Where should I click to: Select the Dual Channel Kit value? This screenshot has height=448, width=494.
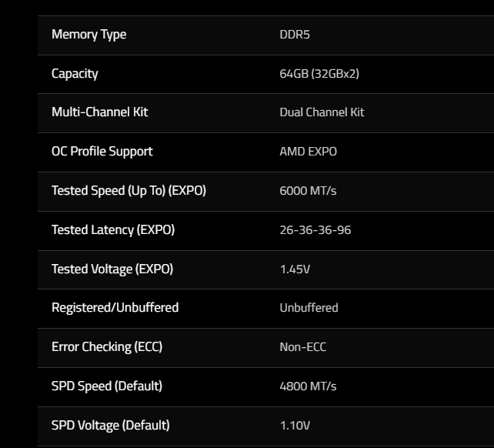point(322,112)
